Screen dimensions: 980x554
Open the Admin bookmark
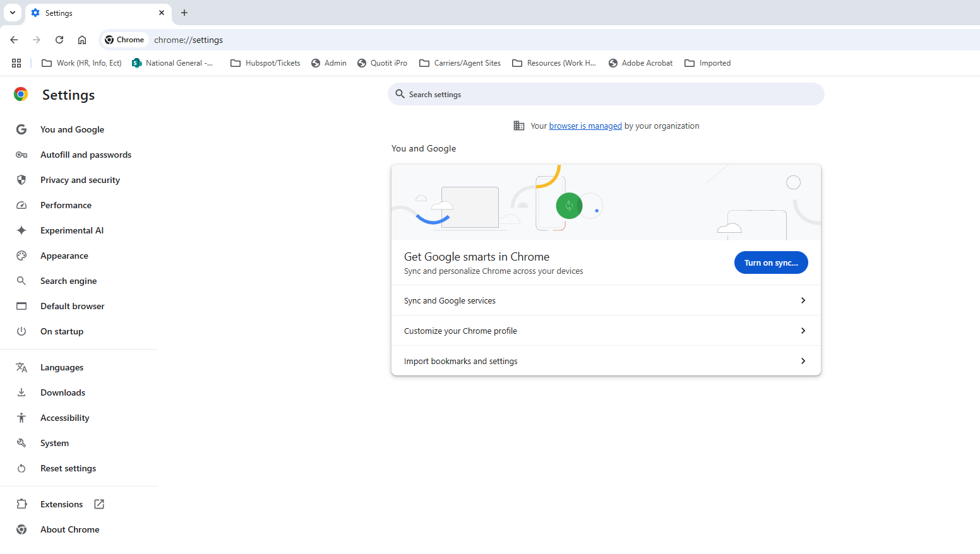(x=328, y=63)
